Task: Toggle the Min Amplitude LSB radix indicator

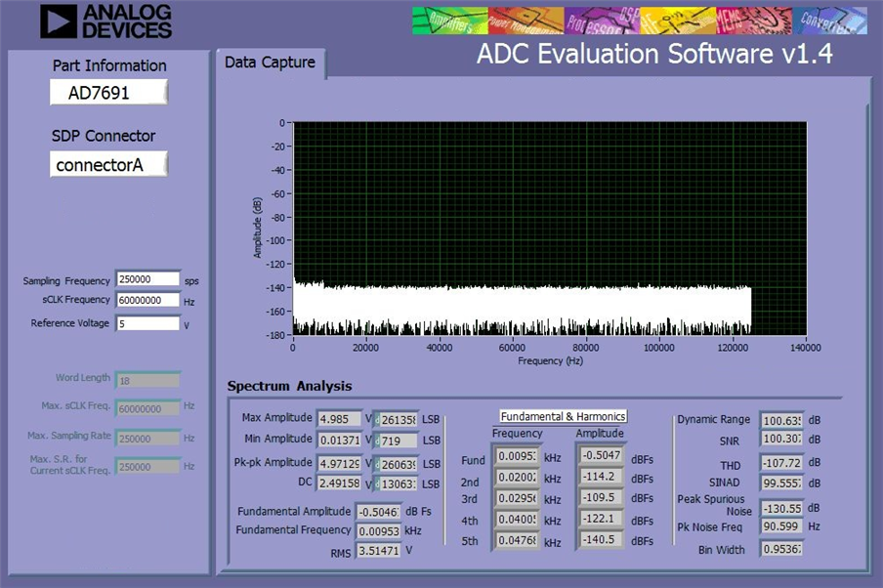Action: (x=377, y=441)
